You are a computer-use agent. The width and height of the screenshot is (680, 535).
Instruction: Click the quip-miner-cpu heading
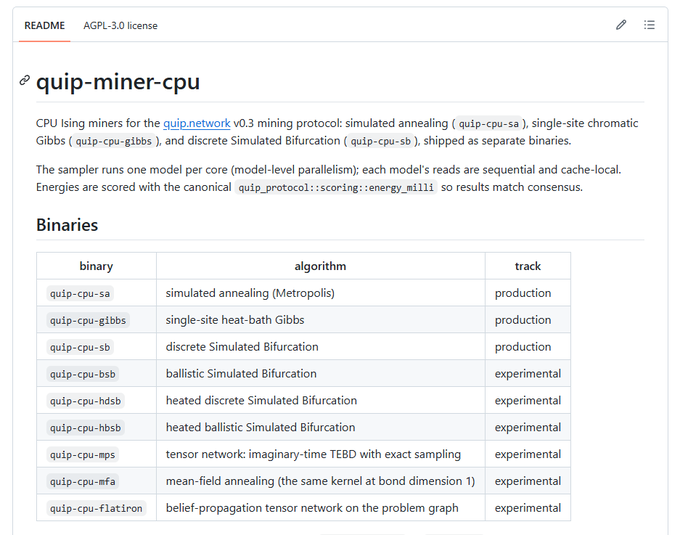[118, 82]
